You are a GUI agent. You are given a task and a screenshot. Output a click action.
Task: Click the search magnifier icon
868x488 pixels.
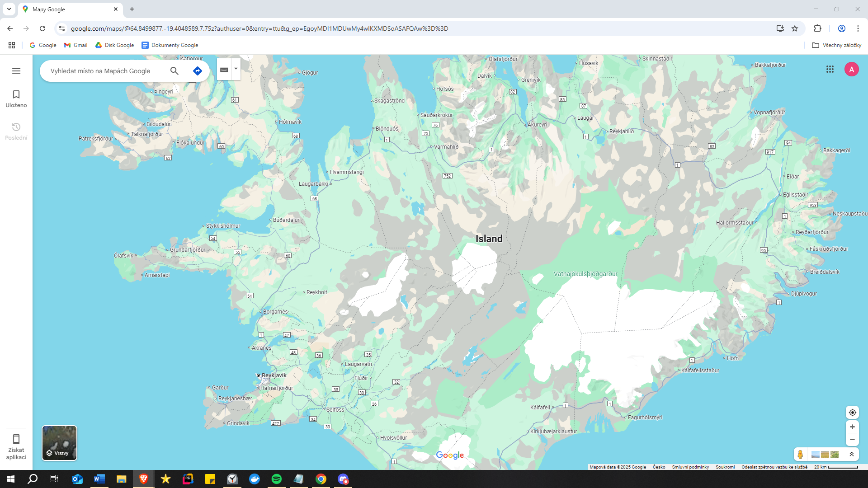pos(175,71)
